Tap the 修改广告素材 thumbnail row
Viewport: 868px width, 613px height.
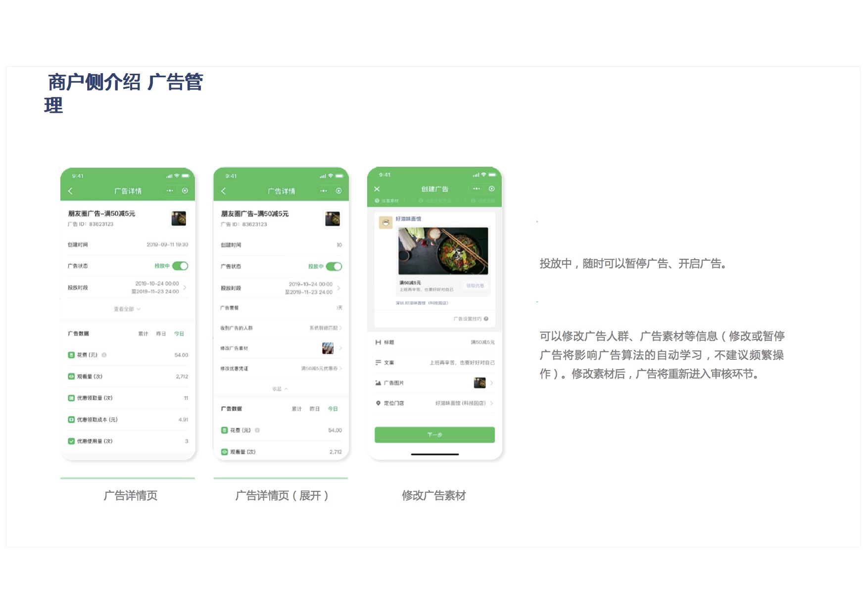pyautogui.click(x=328, y=348)
